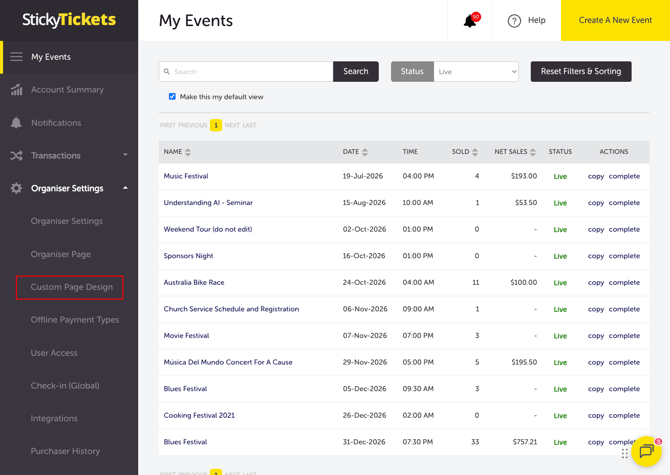This screenshot has height=475, width=670.
Task: Click FIRST in the top pagination
Action: pyautogui.click(x=168, y=125)
